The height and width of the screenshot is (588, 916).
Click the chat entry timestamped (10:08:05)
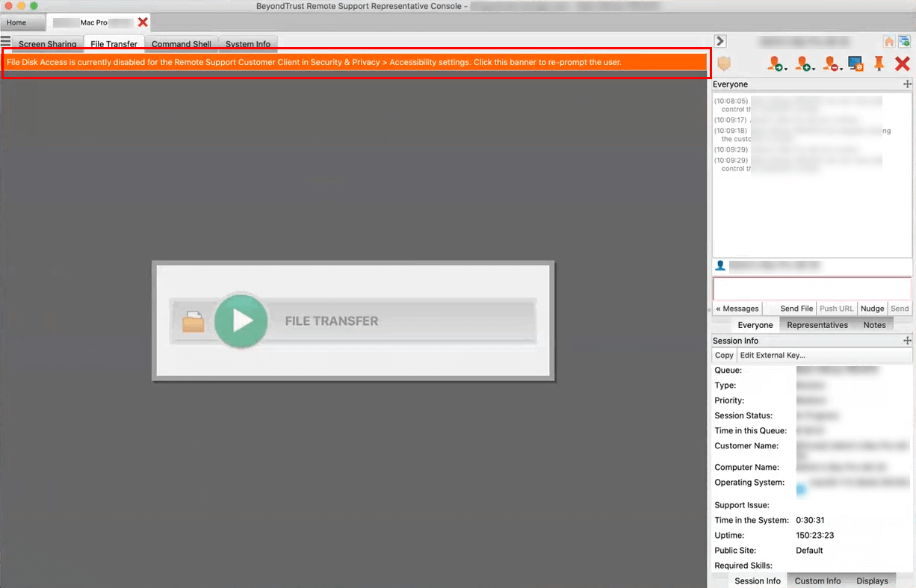[798, 105]
